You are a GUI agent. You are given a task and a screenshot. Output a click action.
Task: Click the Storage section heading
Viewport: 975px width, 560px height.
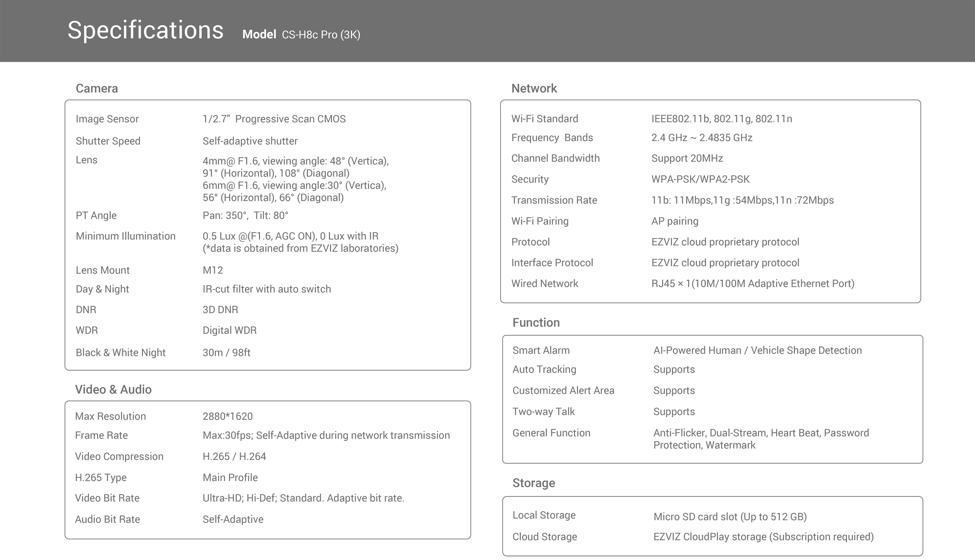(x=534, y=483)
